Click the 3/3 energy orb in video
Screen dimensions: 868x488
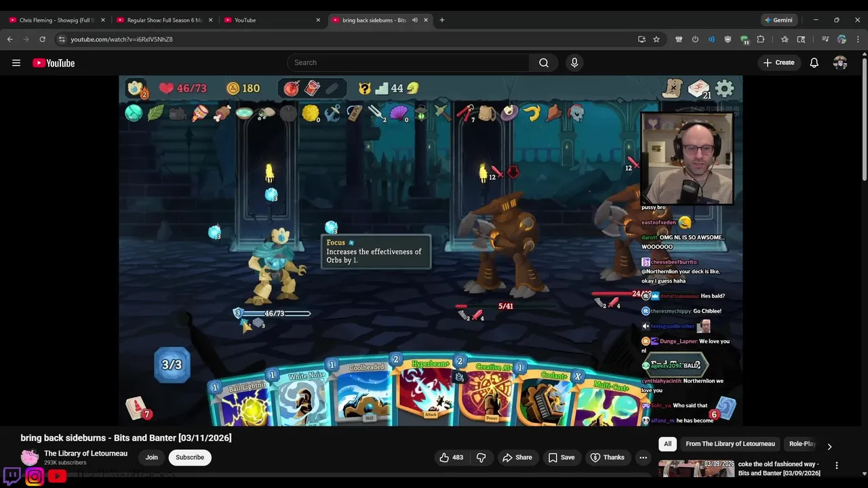tap(172, 365)
